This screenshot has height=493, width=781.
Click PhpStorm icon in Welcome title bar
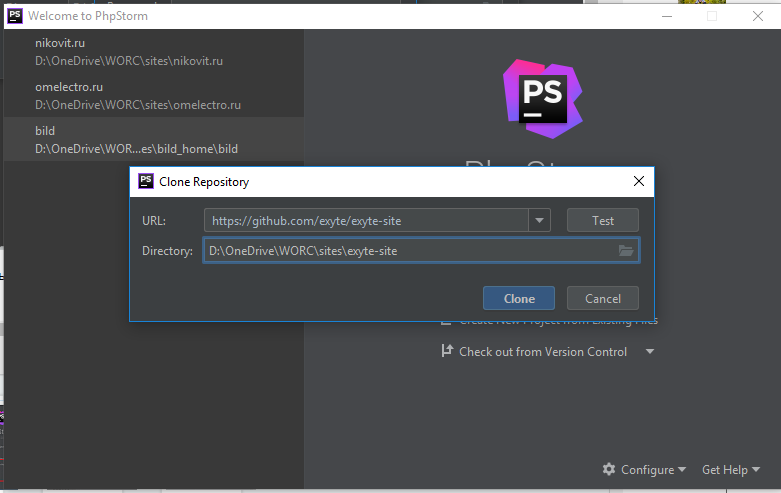pos(15,16)
